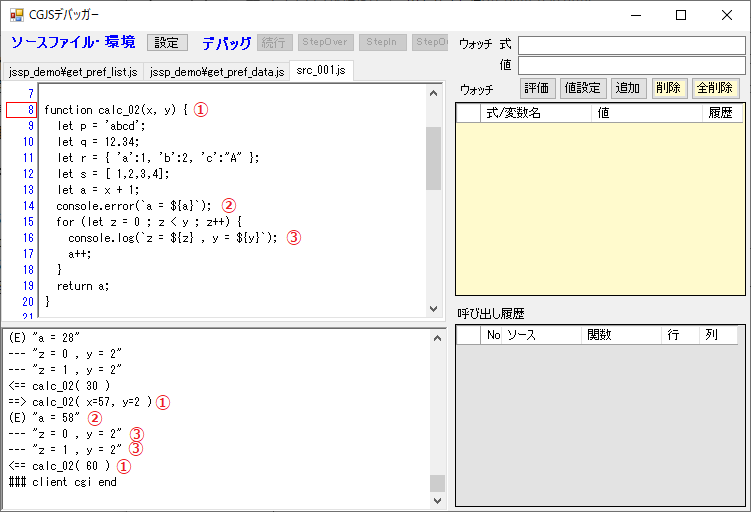The image size is (751, 512).
Task: Click the watch 値 value input field
Action: pyautogui.click(x=631, y=65)
